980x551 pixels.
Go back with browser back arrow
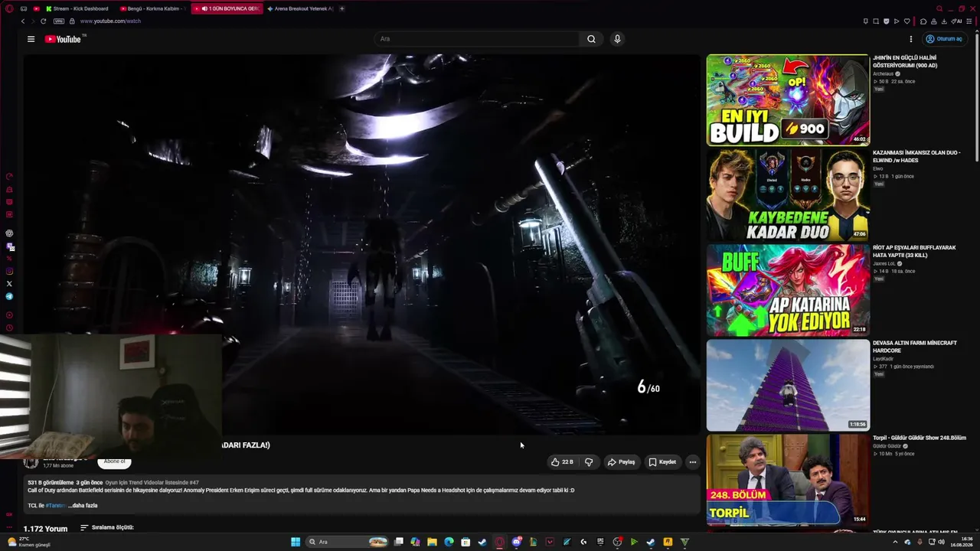(22, 21)
